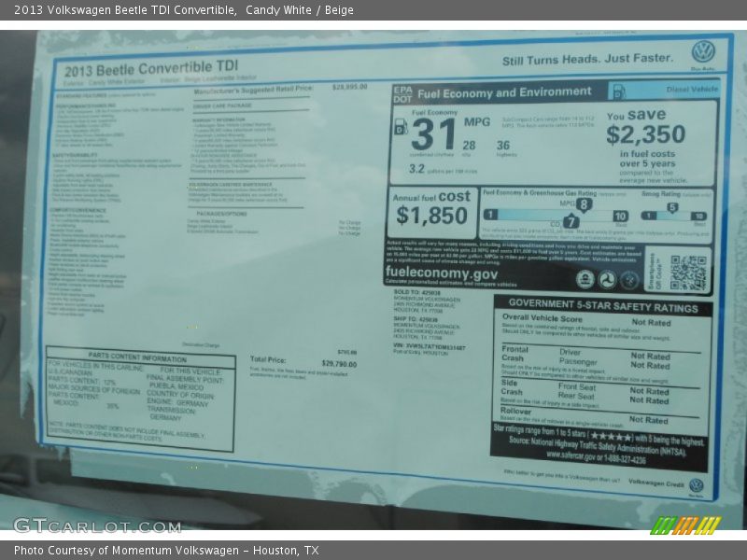Open the fueleconomy.gov link
747x560 pixels.
[x=441, y=273]
